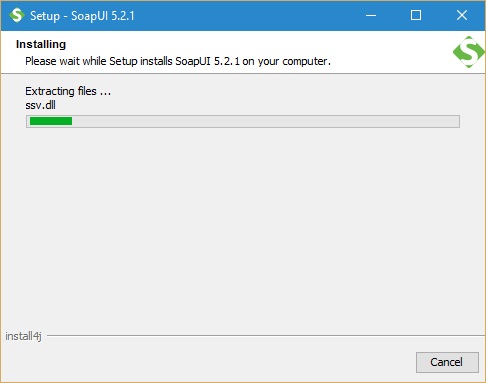Click the empty gray installer panel area
This screenshot has width=486, height=383.
pos(243,227)
